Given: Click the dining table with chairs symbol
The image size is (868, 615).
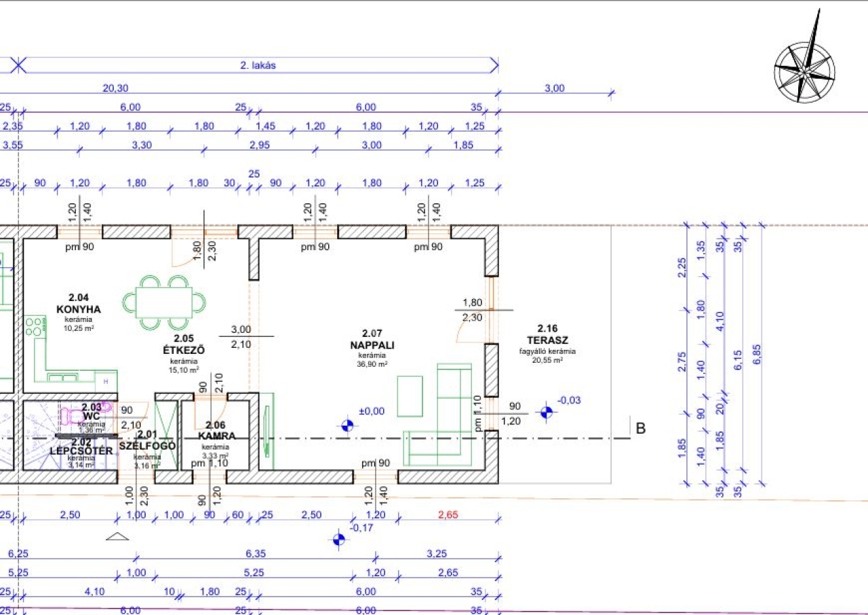Looking at the screenshot, I should click(165, 302).
